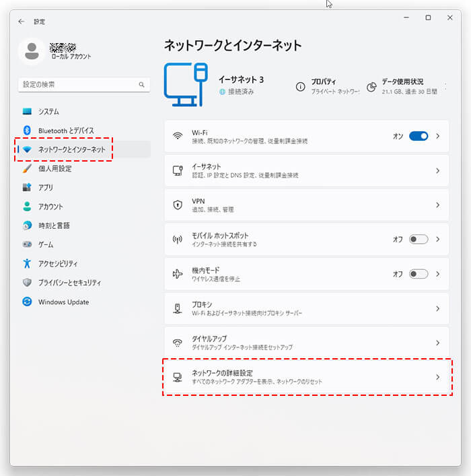Click the 時刻と言語 globe icon
This screenshot has height=476, width=471.
(27, 226)
